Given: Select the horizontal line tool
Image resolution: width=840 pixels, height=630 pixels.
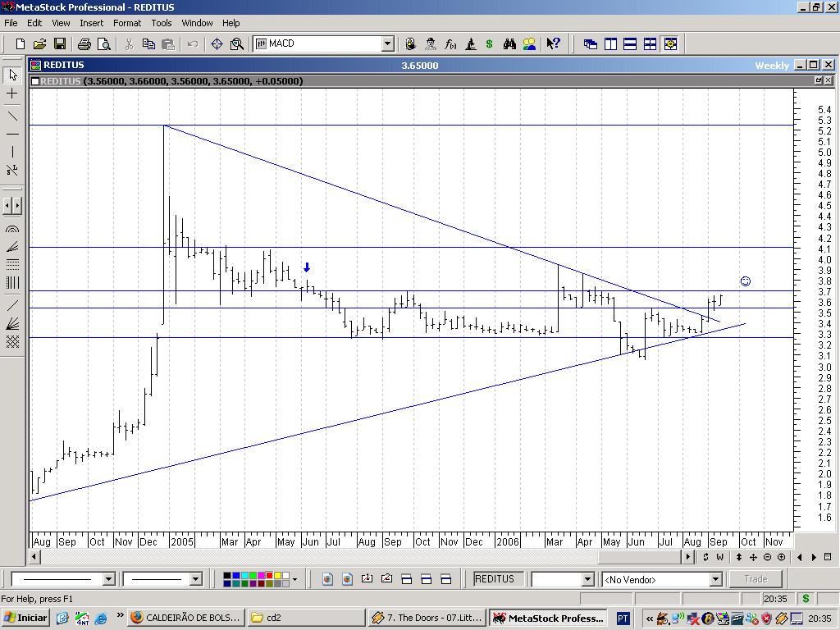Looking at the screenshot, I should [x=12, y=134].
